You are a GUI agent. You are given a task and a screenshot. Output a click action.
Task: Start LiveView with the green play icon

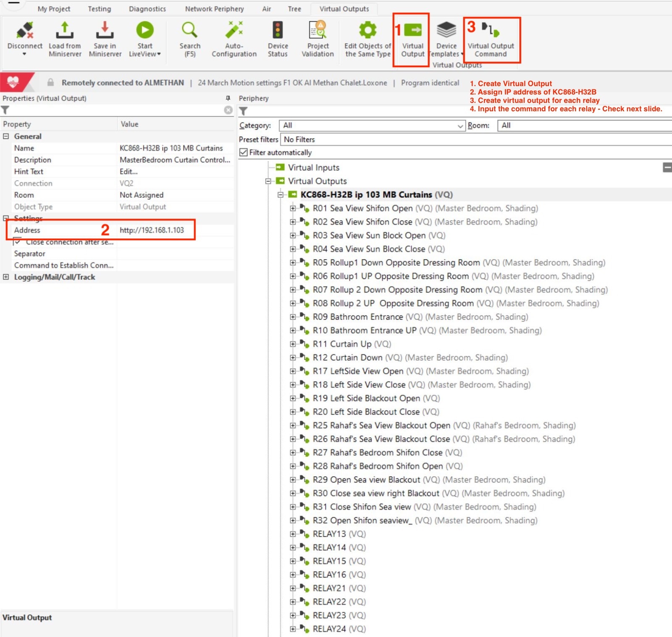click(x=144, y=31)
